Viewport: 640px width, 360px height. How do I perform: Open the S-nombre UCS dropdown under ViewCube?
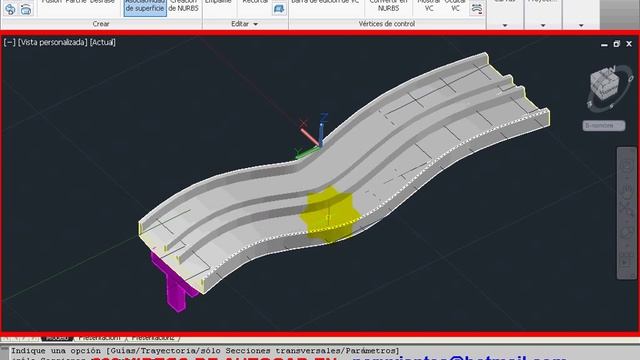pyautogui.click(x=604, y=125)
